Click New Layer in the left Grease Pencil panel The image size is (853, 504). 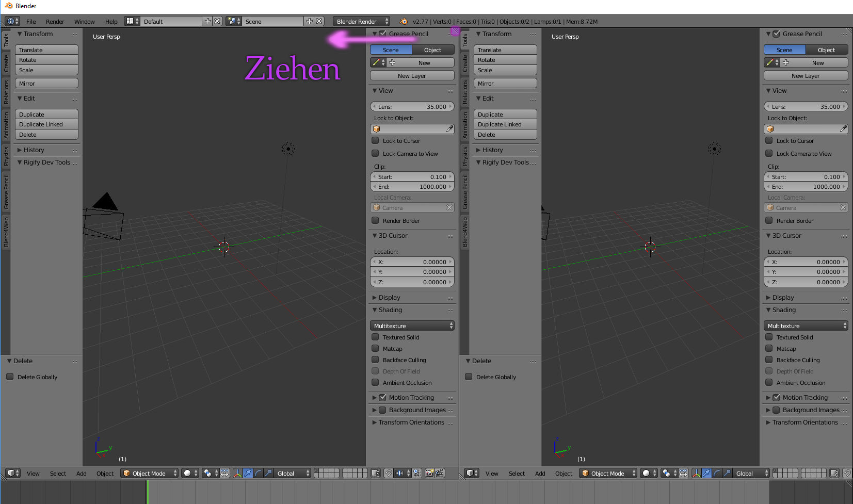coord(412,75)
